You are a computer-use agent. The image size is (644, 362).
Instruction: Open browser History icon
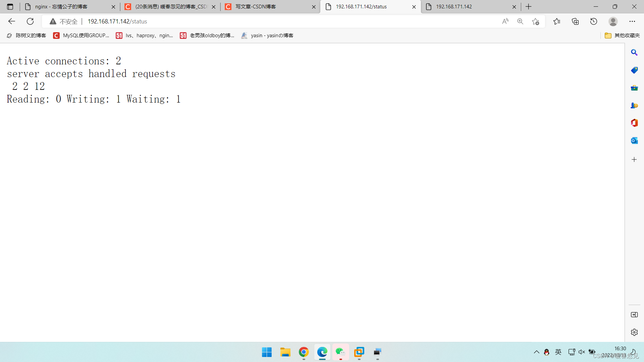(594, 21)
